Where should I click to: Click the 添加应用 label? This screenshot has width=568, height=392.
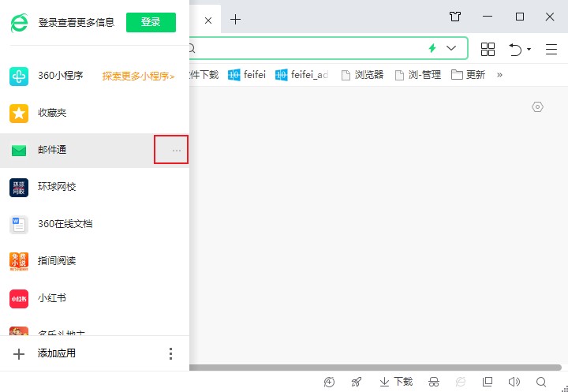tap(57, 353)
